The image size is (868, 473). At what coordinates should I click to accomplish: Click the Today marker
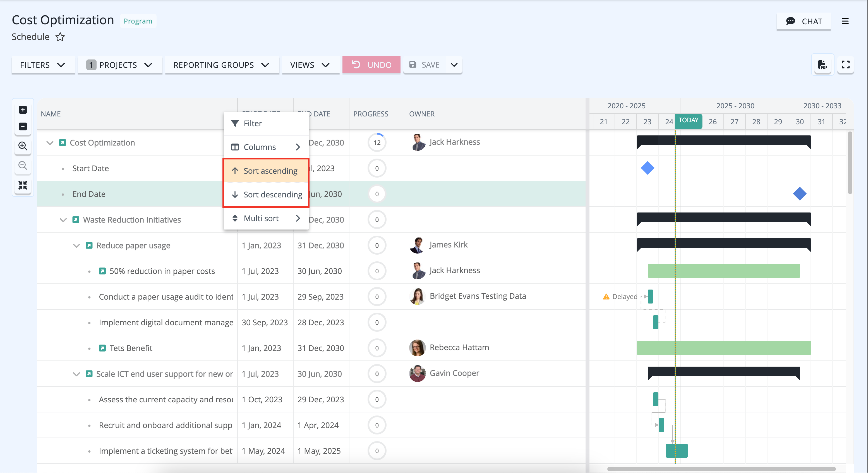(x=688, y=120)
